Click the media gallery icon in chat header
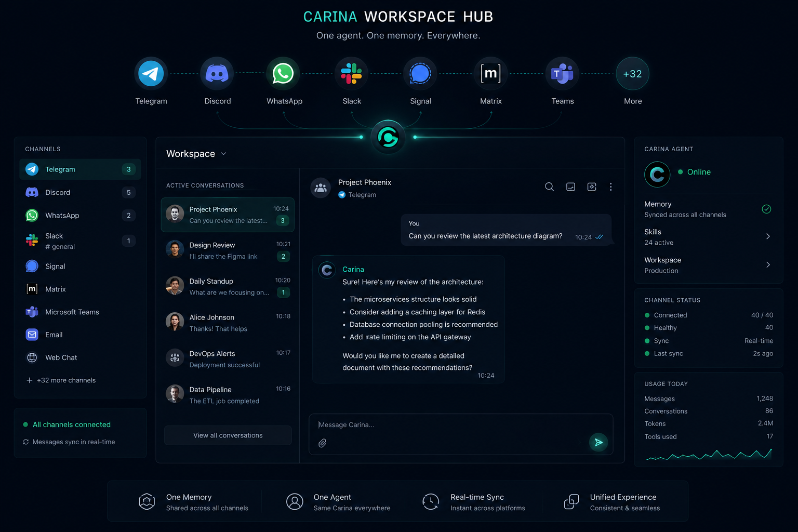This screenshot has width=798, height=532. click(x=570, y=187)
